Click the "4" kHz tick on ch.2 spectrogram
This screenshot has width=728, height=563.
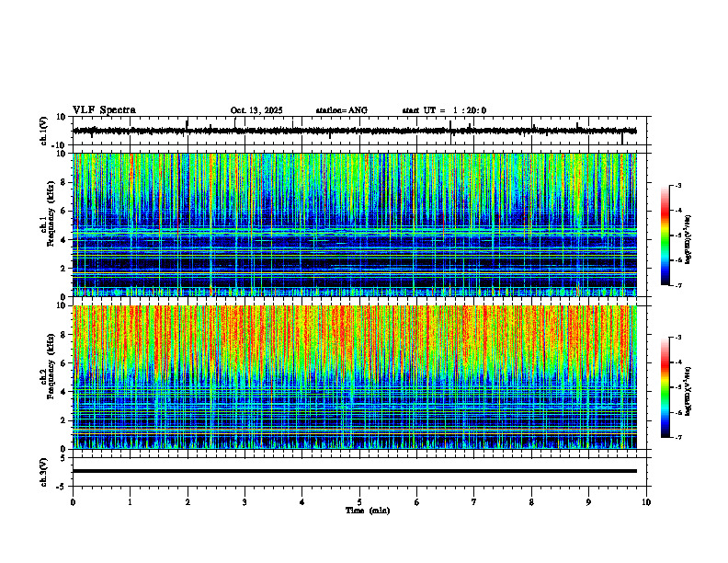click(x=63, y=392)
